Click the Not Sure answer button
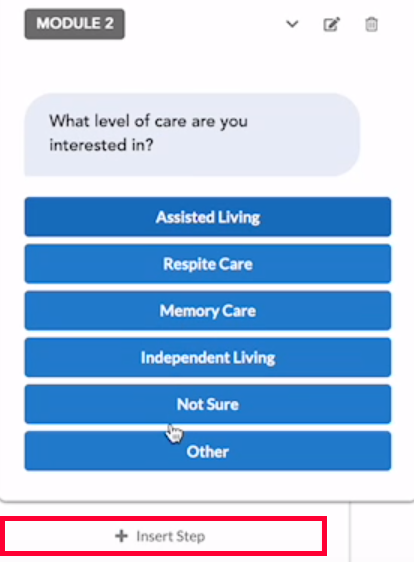414x562 pixels. click(x=208, y=404)
